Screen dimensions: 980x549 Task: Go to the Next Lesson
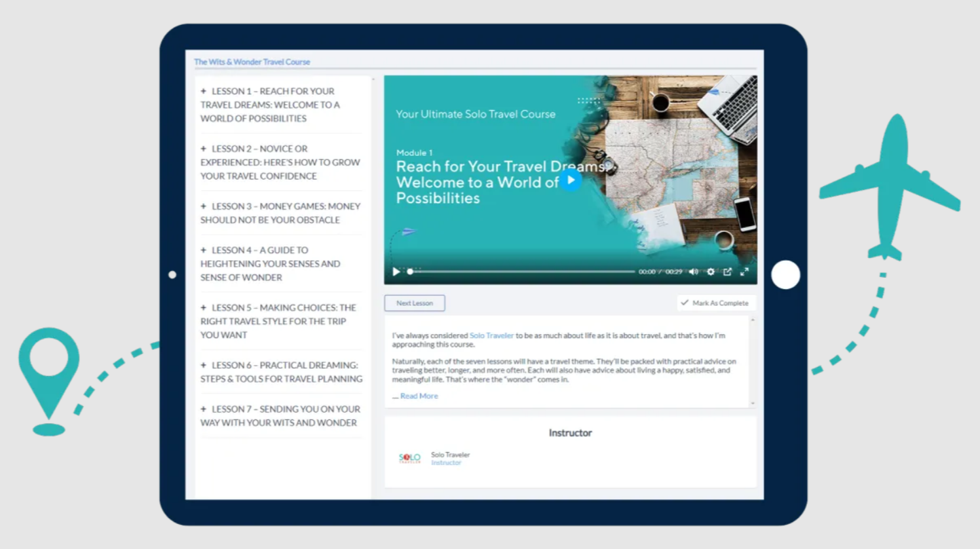[414, 303]
